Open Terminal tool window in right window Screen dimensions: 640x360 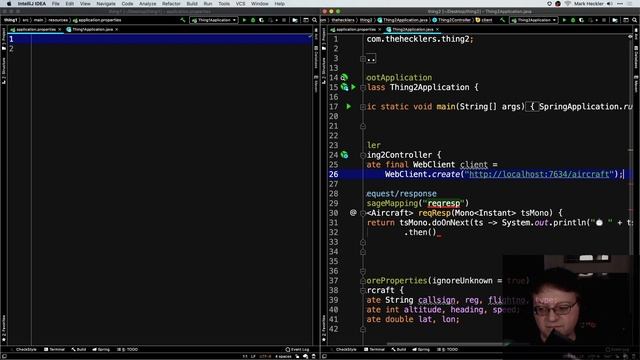point(374,349)
